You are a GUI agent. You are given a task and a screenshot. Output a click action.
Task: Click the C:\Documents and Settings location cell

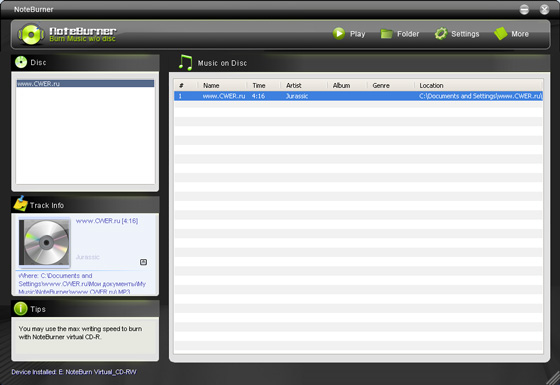pyautogui.click(x=481, y=96)
